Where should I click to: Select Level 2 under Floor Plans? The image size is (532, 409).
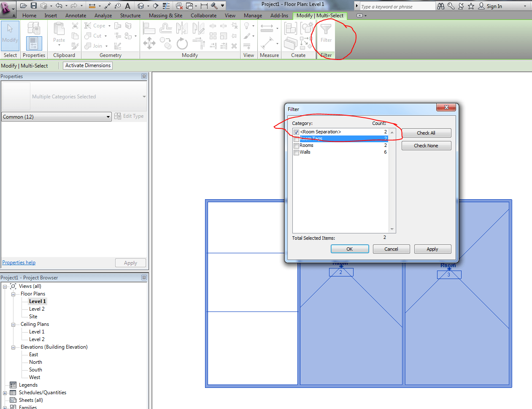tap(37, 309)
